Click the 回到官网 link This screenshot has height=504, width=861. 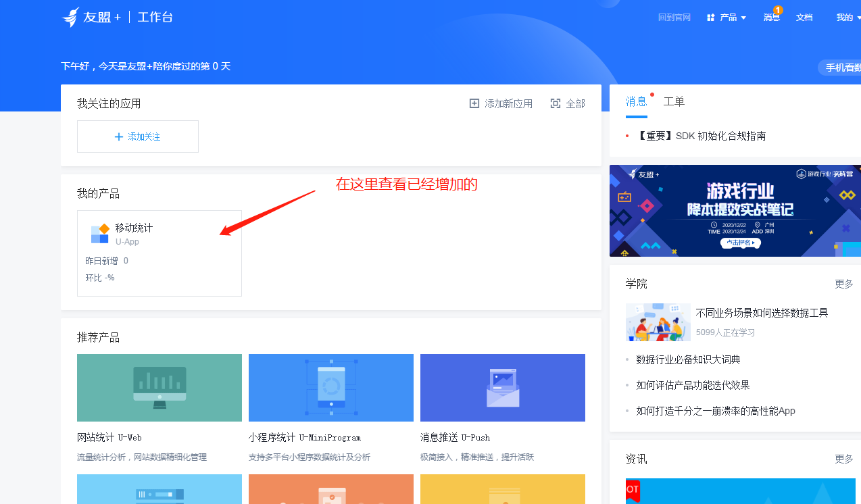674,18
